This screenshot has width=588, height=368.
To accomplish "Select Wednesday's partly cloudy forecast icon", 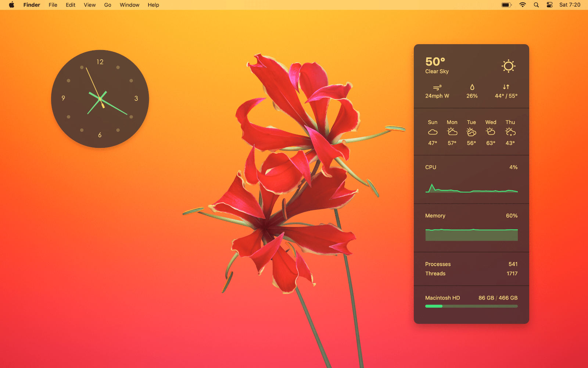I will pos(491,132).
